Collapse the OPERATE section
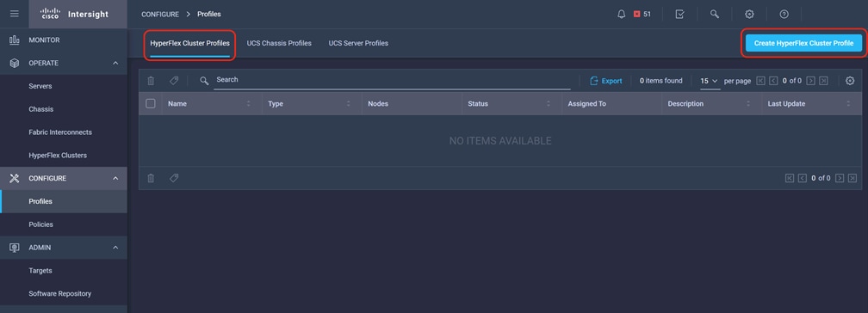This screenshot has width=868, height=313. pyautogui.click(x=115, y=63)
